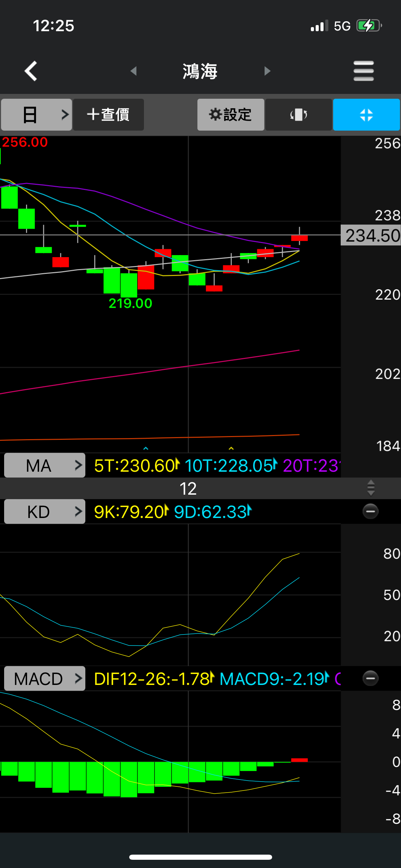Screen dimensions: 401x868
Task: Tap the 234.50 current price label
Action: coord(371,235)
